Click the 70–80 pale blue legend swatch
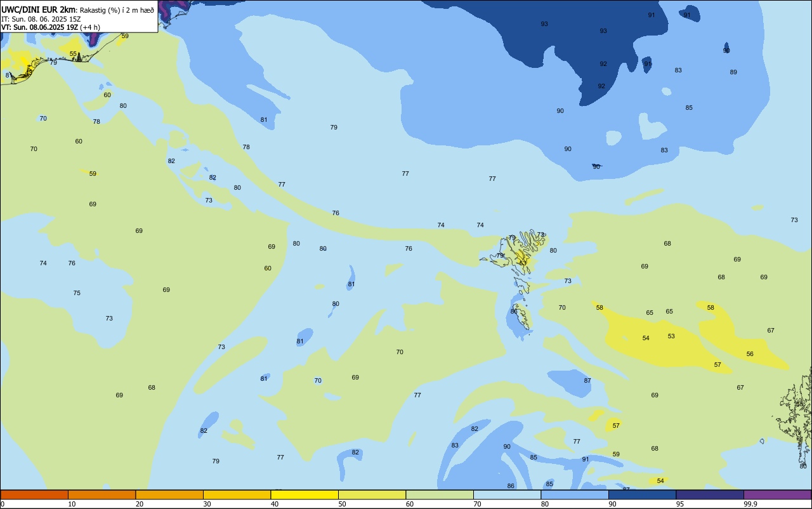Image resolution: width=812 pixels, height=509 pixels. 507,494
